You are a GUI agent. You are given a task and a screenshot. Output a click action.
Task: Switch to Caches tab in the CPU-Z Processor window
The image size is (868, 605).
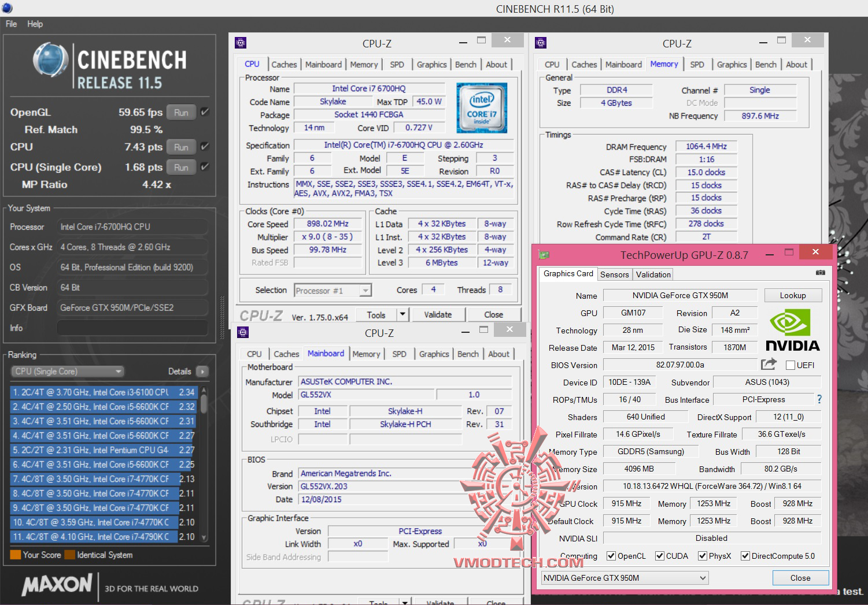pyautogui.click(x=284, y=65)
